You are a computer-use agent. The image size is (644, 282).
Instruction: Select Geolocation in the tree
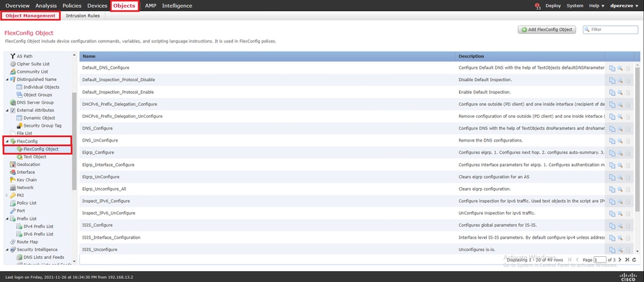click(x=28, y=164)
